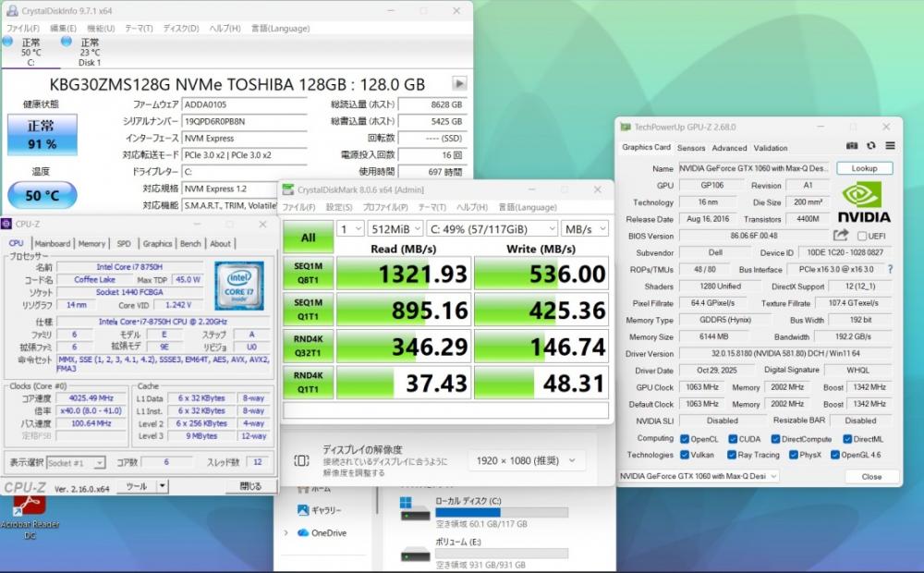Open the 機能(U) menu in CrystalDiskInfo

[x=101, y=29]
